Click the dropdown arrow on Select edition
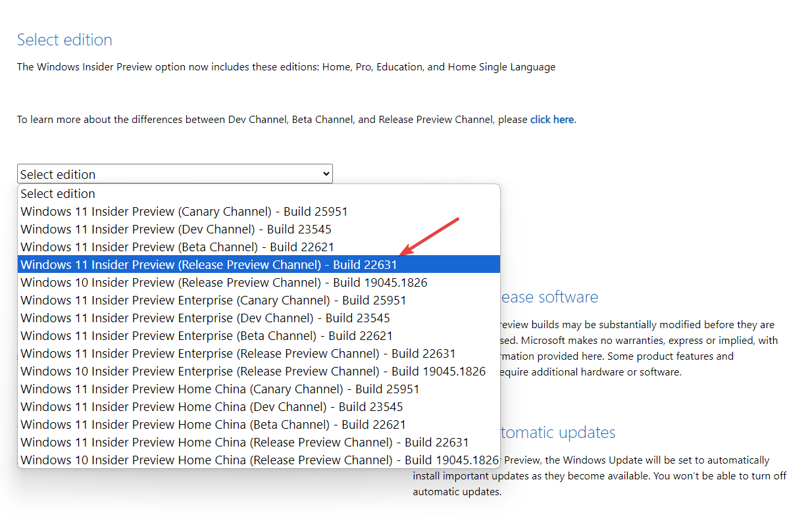Image resolution: width=812 pixels, height=532 pixels. (x=325, y=174)
